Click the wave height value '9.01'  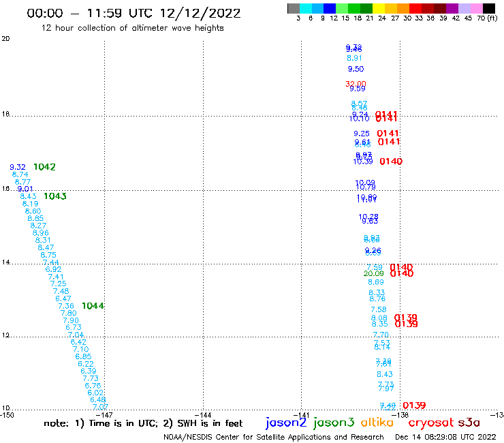(25, 189)
